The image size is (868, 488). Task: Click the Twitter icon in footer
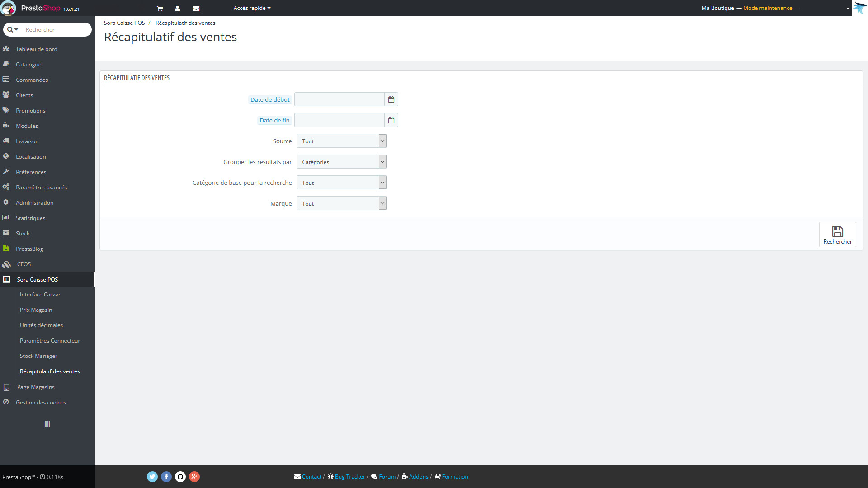[152, 477]
